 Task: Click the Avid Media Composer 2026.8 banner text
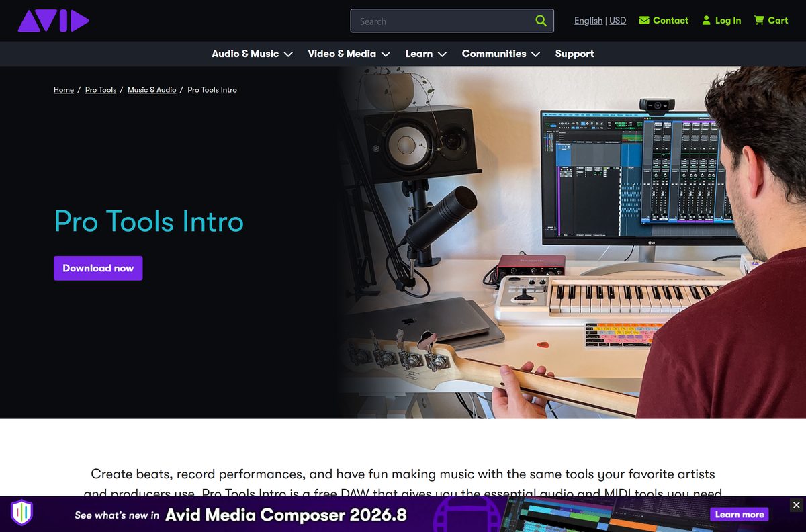[x=286, y=515]
